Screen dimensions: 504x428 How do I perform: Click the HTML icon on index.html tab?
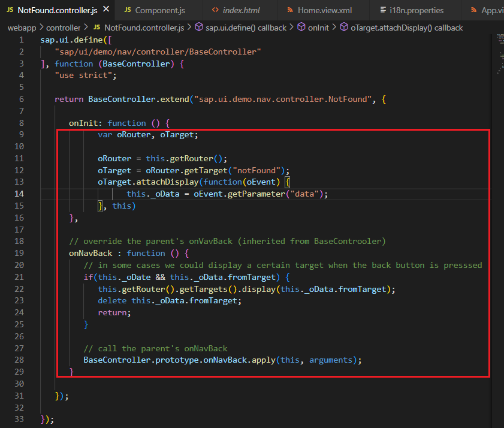coord(215,10)
